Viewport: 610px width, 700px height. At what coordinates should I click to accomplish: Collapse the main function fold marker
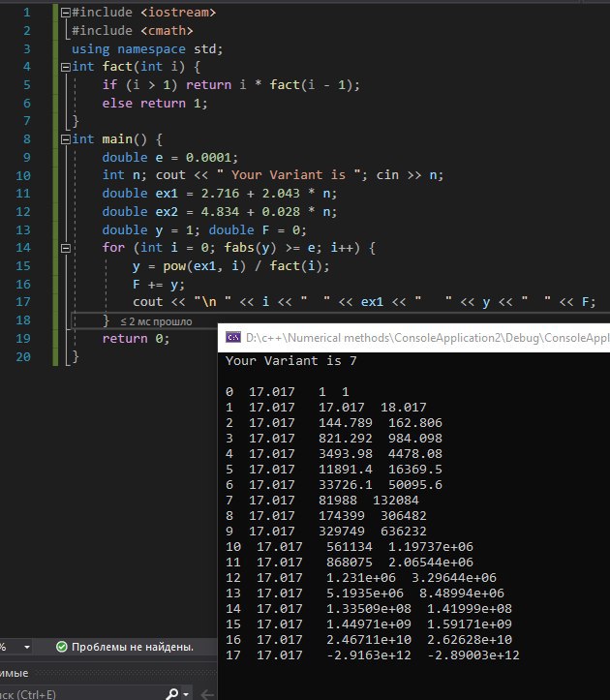[x=66, y=139]
